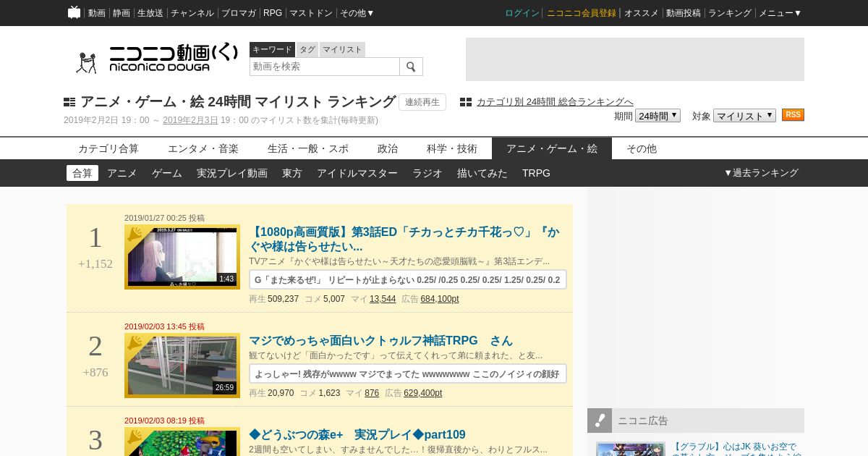Switch to the エンタメ・音楽 category tab
868x456 pixels.
[203, 148]
